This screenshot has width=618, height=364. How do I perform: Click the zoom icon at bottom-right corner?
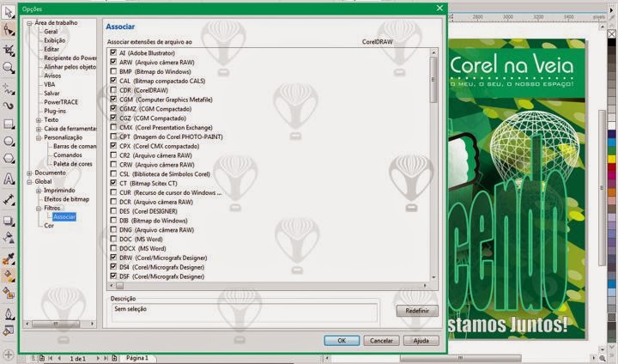tap(603, 358)
